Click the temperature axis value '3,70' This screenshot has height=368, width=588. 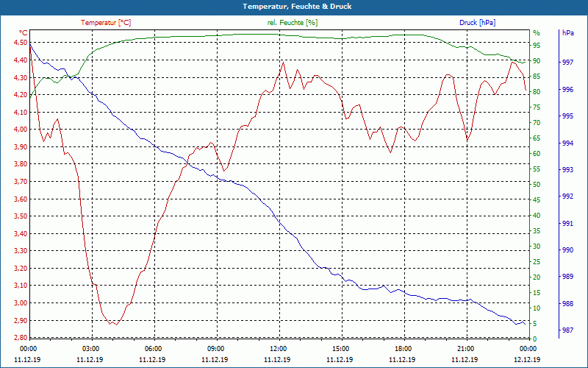(x=21, y=181)
